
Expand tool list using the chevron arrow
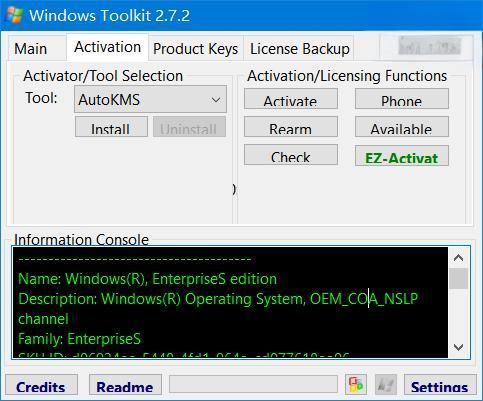[x=216, y=100]
